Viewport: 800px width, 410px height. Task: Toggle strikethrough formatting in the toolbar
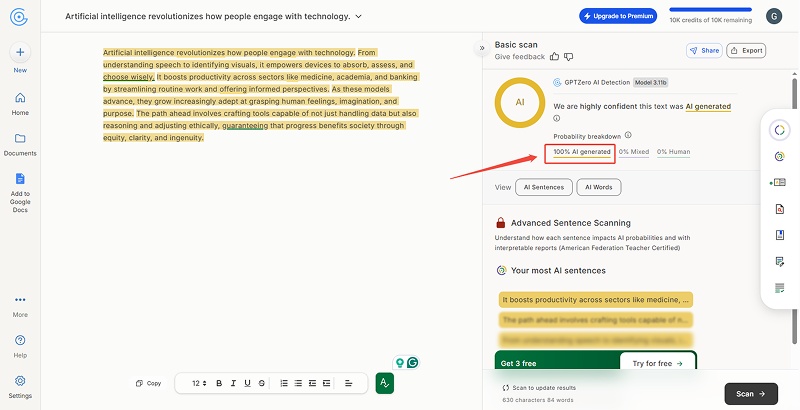click(262, 383)
